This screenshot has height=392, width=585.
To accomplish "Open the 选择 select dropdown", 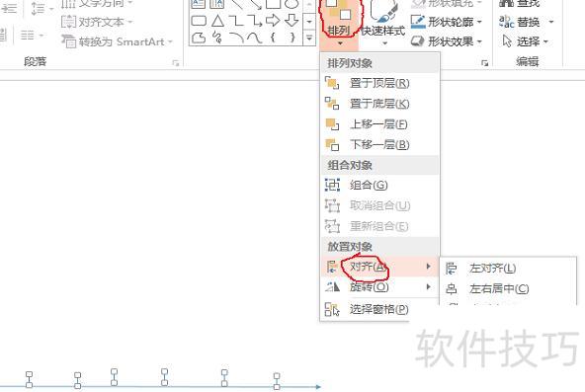I will pyautogui.click(x=526, y=41).
